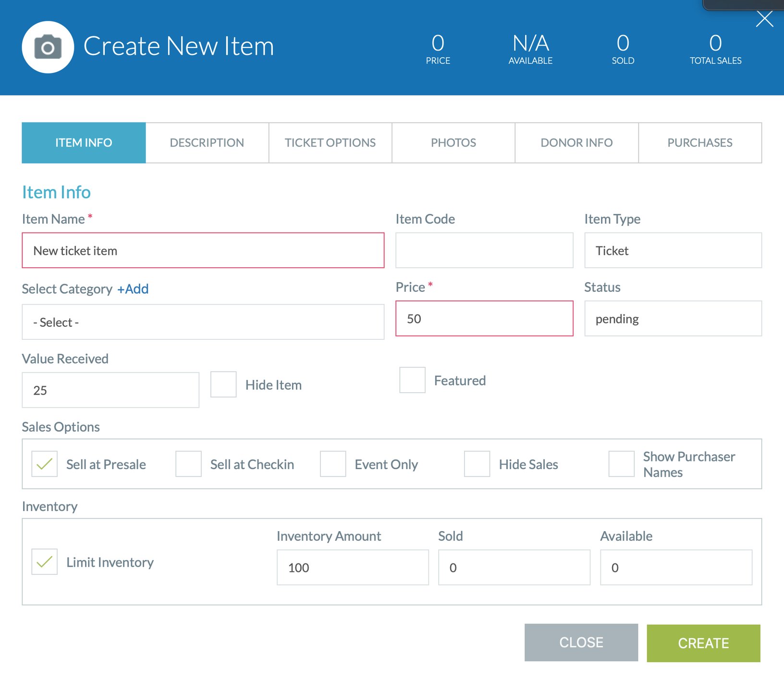Click the Item Code input field
Screen dimensions: 784x684
(x=484, y=249)
